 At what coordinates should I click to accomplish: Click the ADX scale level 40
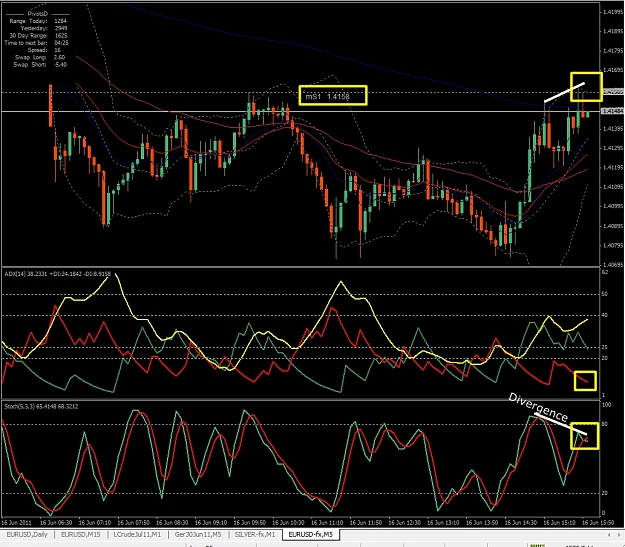click(605, 315)
